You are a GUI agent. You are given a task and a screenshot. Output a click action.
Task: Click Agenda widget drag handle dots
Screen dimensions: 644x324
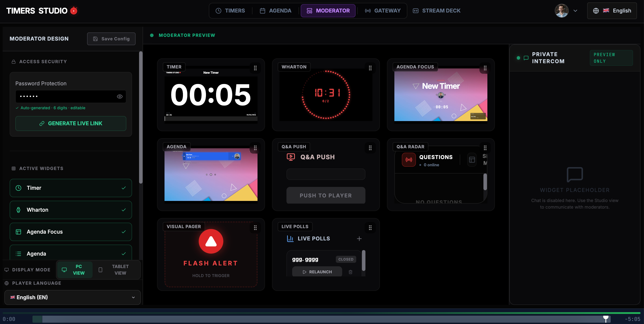tap(255, 148)
